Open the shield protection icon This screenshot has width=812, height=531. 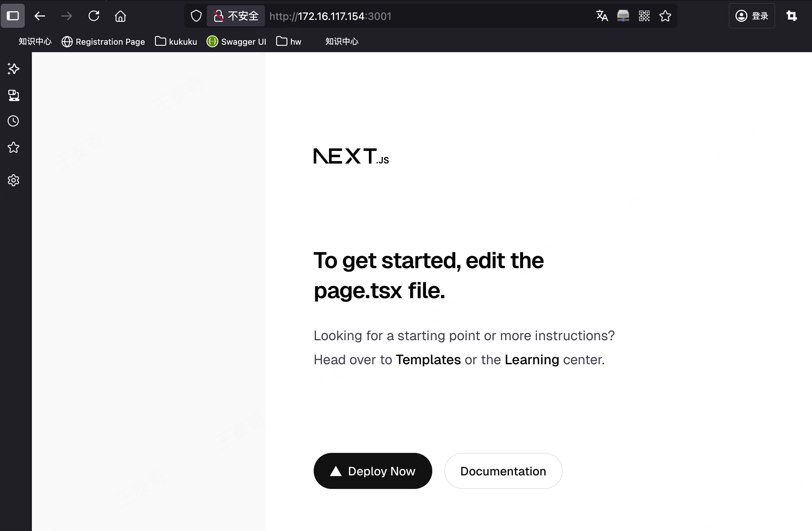pos(196,16)
